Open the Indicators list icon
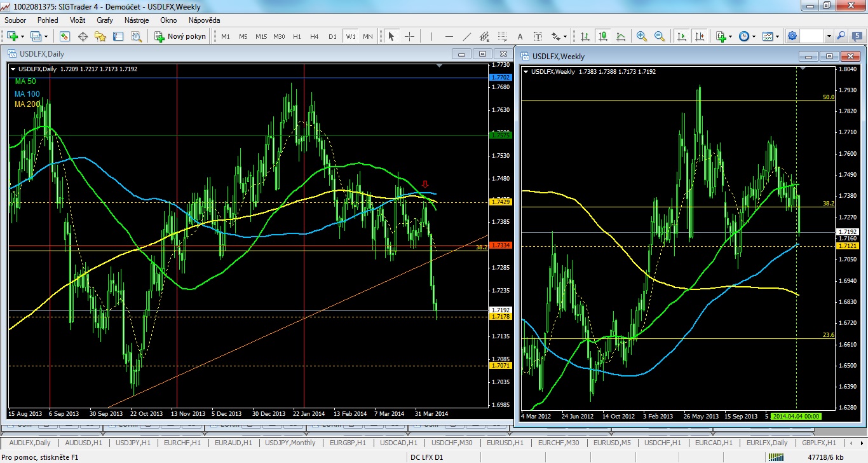This screenshot has width=868, height=463. click(721, 36)
